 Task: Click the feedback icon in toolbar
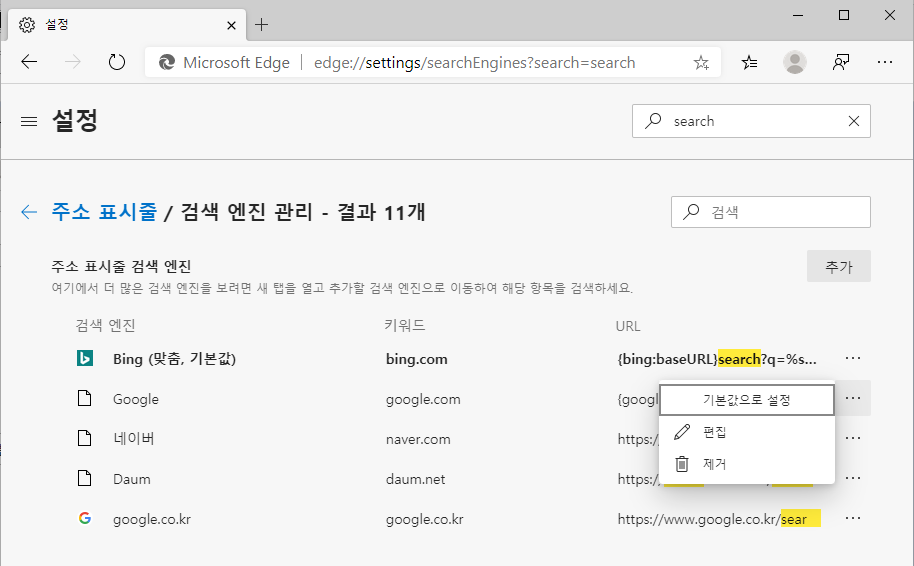[x=841, y=62]
